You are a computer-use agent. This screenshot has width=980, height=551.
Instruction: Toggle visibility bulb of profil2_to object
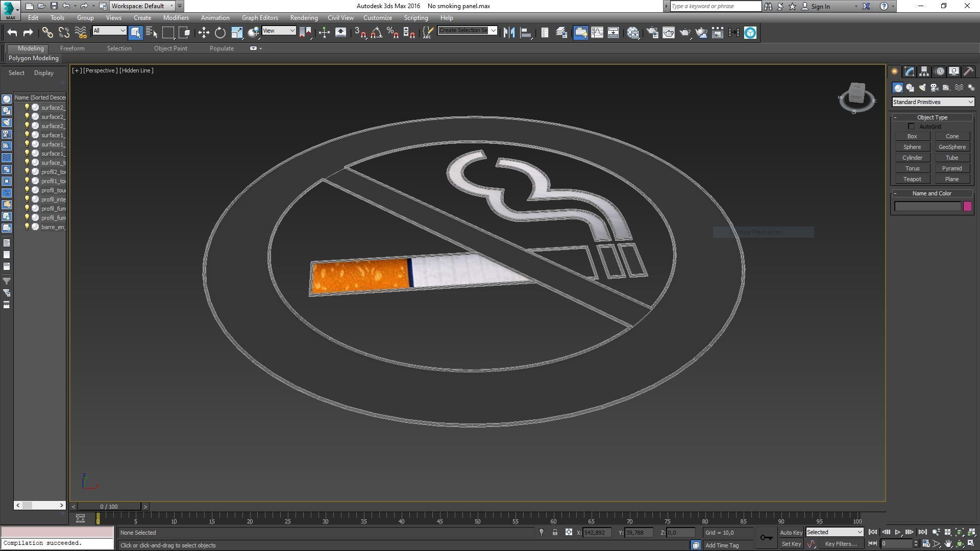pos(27,171)
